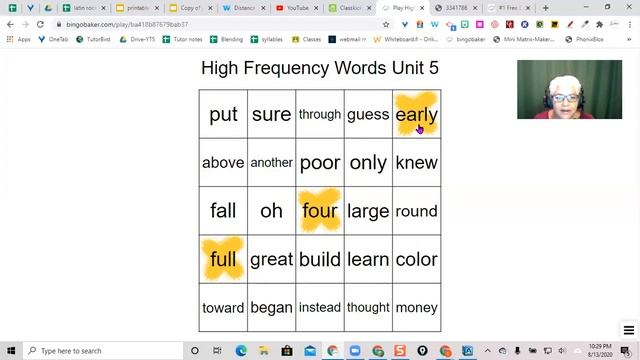Mark the 'knew' bingo square

pyautogui.click(x=416, y=162)
